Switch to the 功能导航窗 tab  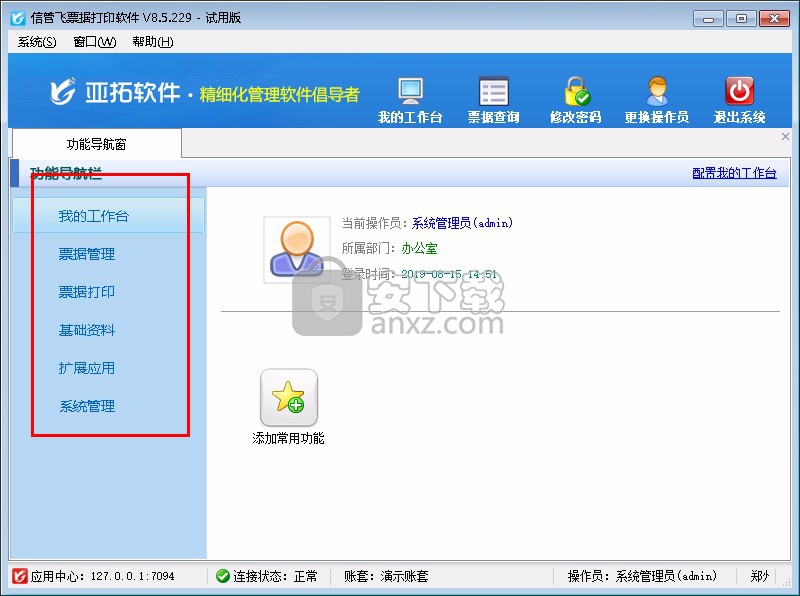[96, 144]
